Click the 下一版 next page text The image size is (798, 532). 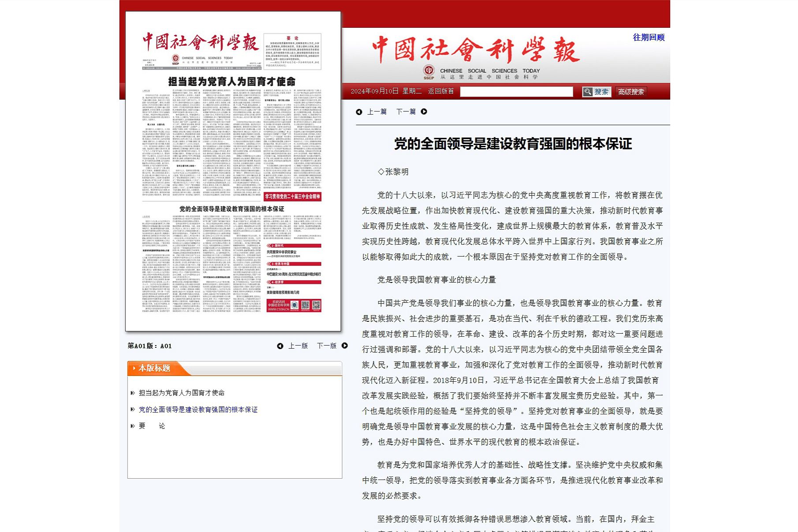(326, 346)
